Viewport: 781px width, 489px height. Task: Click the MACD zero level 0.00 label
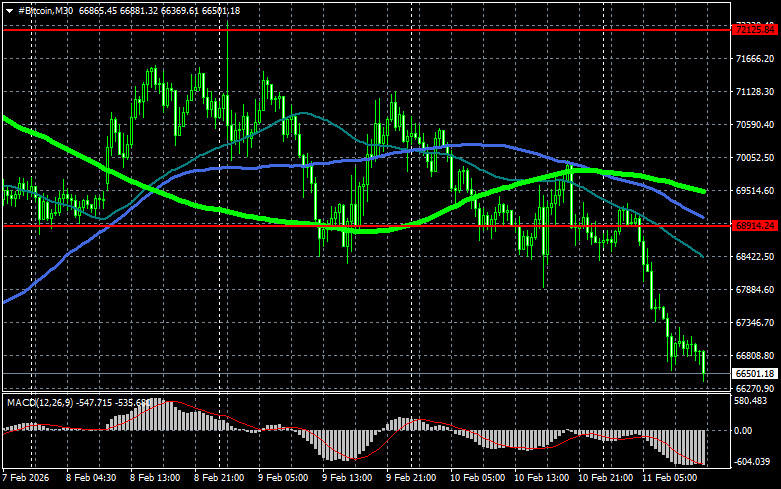coord(743,431)
